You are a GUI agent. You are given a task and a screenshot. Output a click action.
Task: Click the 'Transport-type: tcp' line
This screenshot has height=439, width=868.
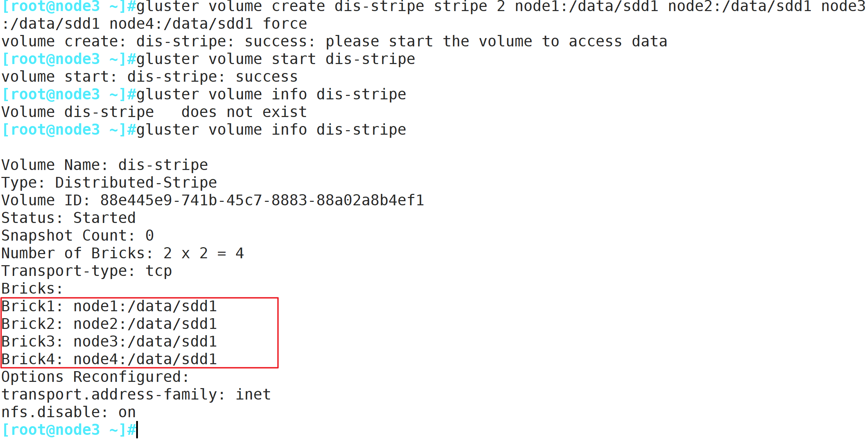[87, 271]
